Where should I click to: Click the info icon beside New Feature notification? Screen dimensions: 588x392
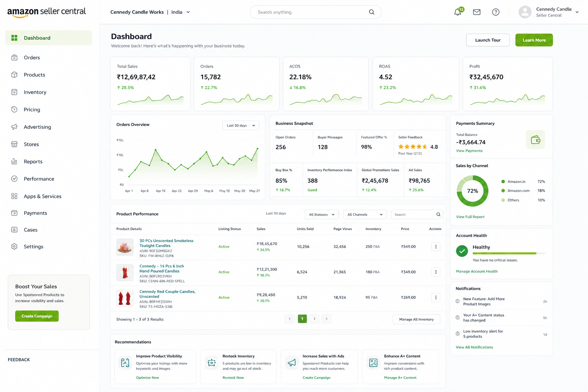tap(457, 301)
